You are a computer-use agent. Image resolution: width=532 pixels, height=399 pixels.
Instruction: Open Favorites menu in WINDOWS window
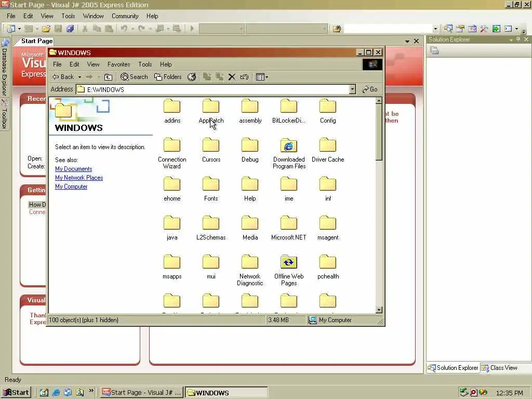point(119,64)
